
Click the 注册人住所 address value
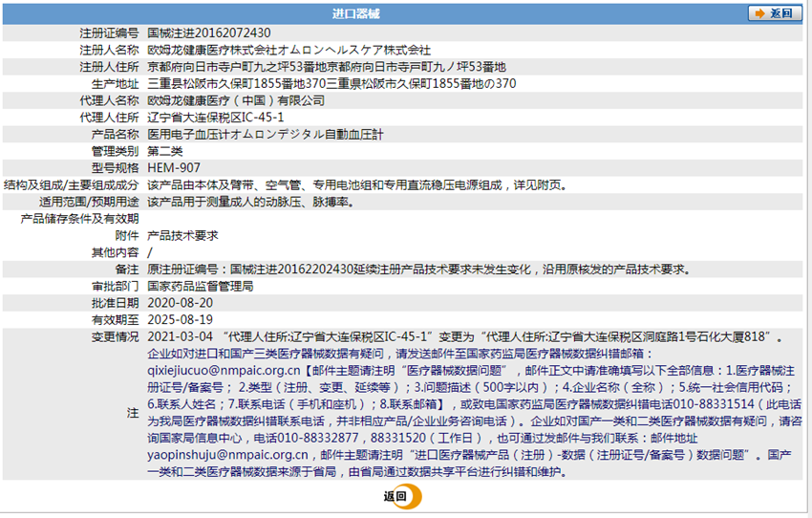click(327, 67)
